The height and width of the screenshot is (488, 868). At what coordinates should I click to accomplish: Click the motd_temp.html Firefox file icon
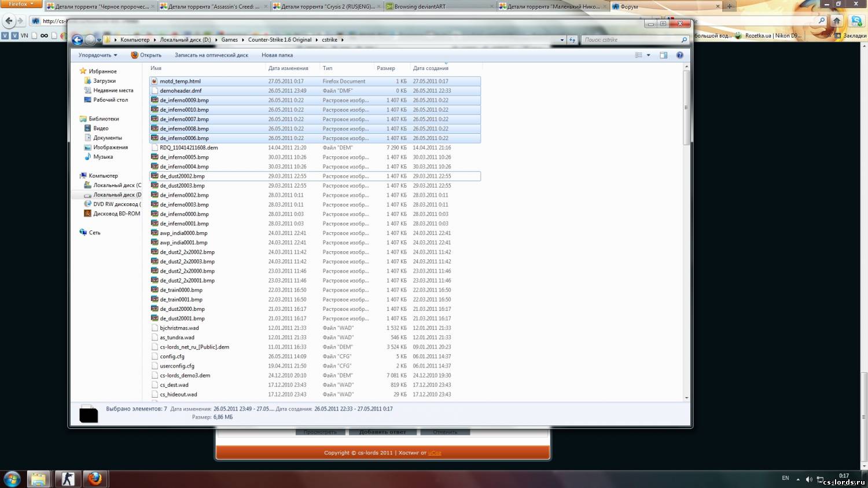pos(155,81)
